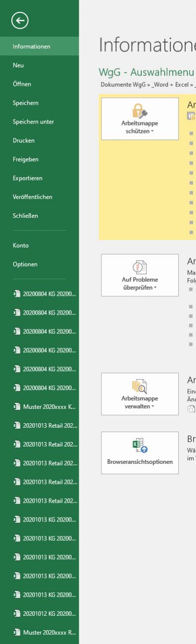Choose Schließen to close the workbook
Viewport: 196px width, 644px height.
pyautogui.click(x=40, y=216)
